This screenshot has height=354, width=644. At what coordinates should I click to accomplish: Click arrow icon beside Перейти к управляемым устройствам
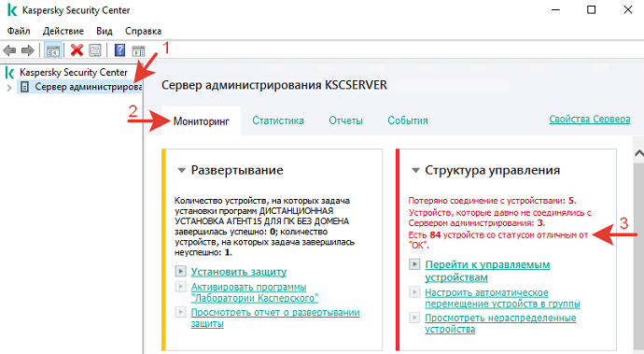414,264
